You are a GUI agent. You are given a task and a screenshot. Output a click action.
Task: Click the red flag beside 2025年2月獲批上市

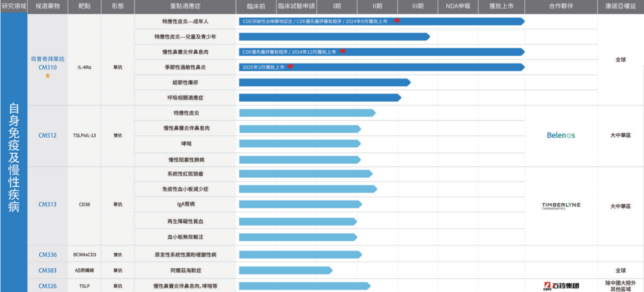click(290, 67)
